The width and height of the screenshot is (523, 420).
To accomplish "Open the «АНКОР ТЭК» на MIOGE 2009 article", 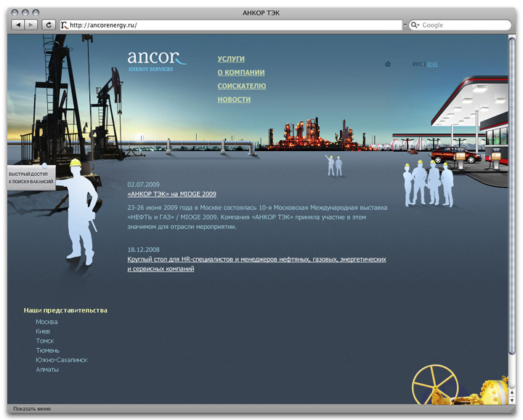I will (171, 194).
